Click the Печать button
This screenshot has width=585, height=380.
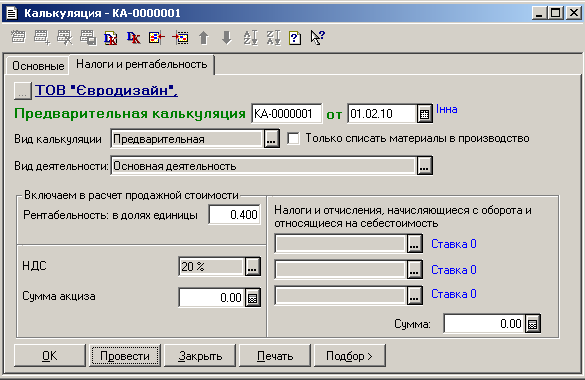point(275,356)
